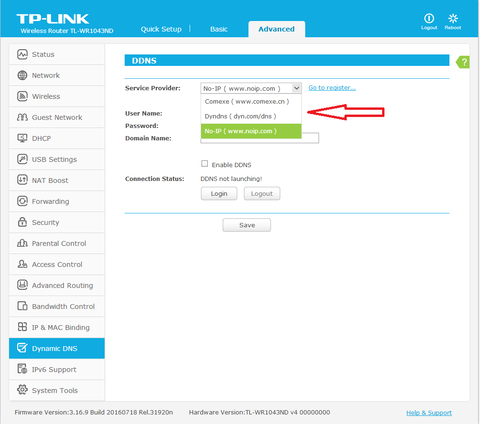Switch to Basic tab
480x424 pixels.
click(x=219, y=29)
